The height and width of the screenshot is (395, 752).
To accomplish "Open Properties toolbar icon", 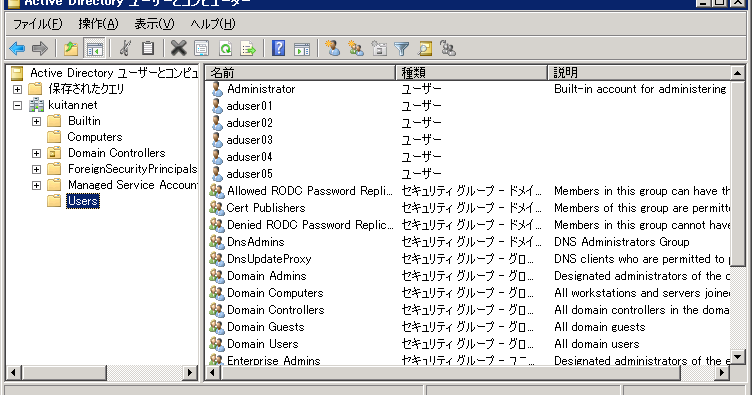I will pyautogui.click(x=201, y=48).
